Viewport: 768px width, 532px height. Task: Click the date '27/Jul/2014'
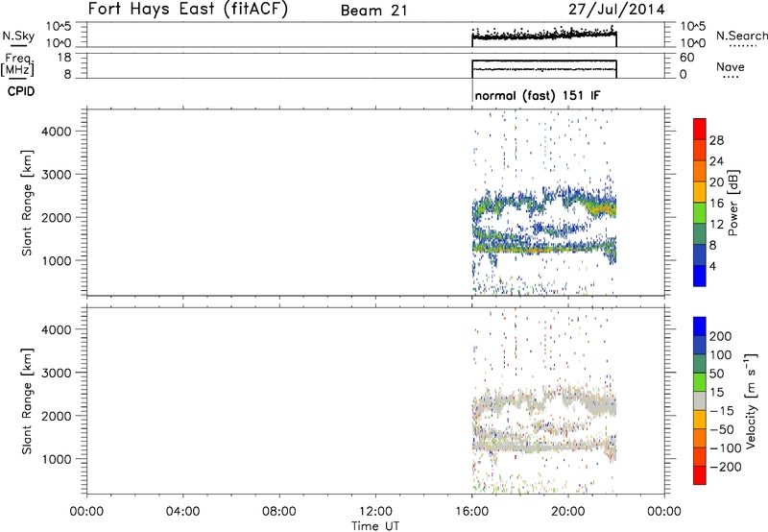[616, 10]
